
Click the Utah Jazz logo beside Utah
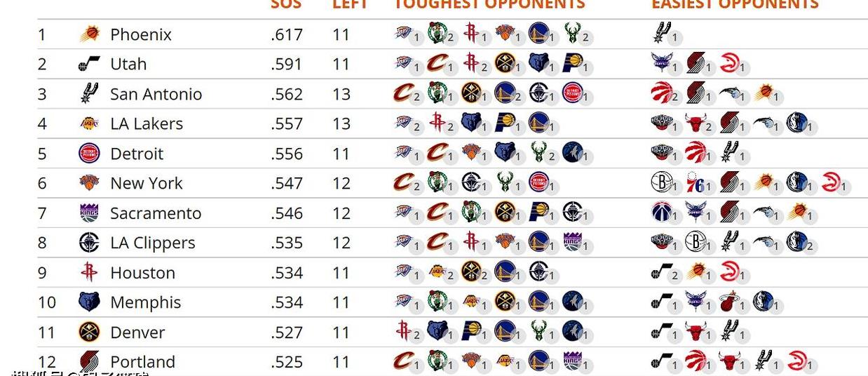tap(89, 64)
